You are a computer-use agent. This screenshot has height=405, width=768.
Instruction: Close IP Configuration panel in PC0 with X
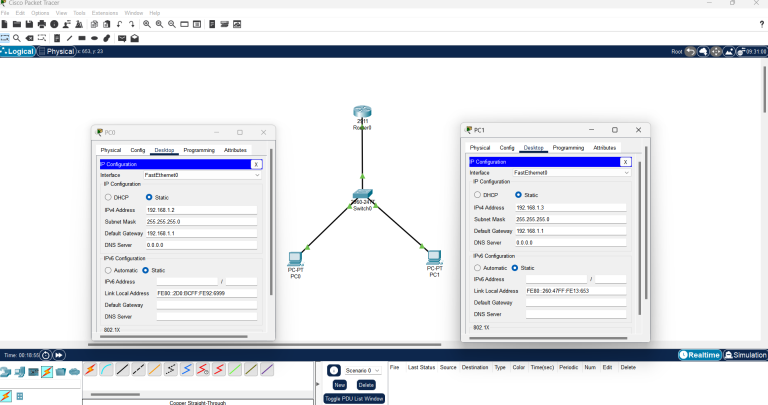[x=256, y=165]
